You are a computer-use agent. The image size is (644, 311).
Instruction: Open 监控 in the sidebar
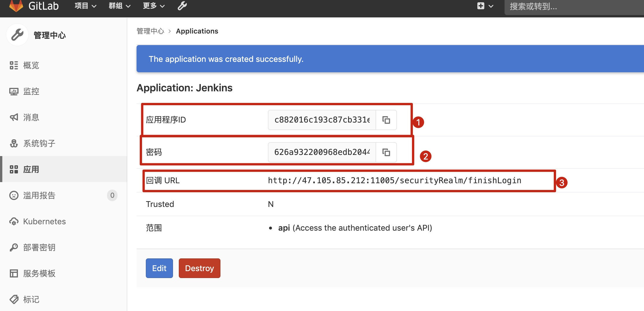coord(63,91)
